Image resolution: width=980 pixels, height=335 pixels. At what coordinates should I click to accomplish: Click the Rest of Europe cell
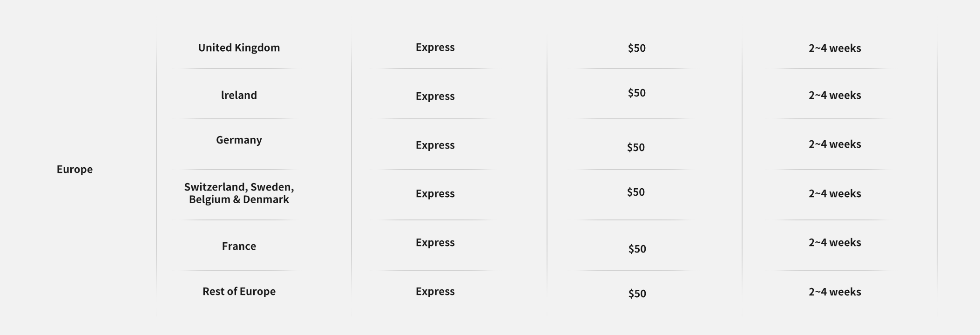(239, 291)
